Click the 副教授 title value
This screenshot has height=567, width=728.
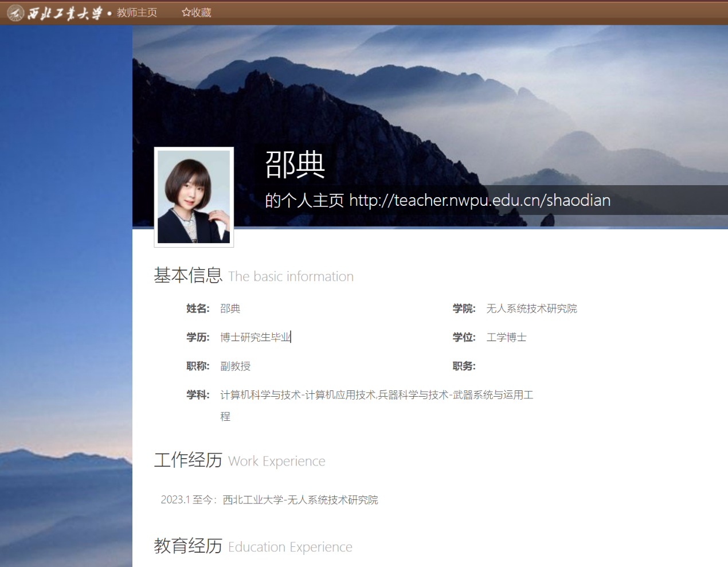coord(235,366)
